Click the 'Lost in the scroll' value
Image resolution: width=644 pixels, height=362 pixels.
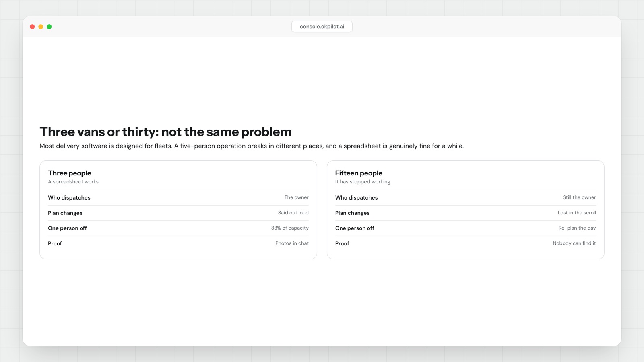(x=577, y=213)
